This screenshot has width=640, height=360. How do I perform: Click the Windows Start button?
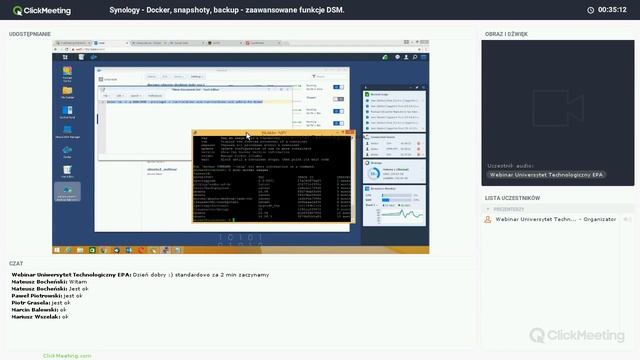tap(57, 250)
